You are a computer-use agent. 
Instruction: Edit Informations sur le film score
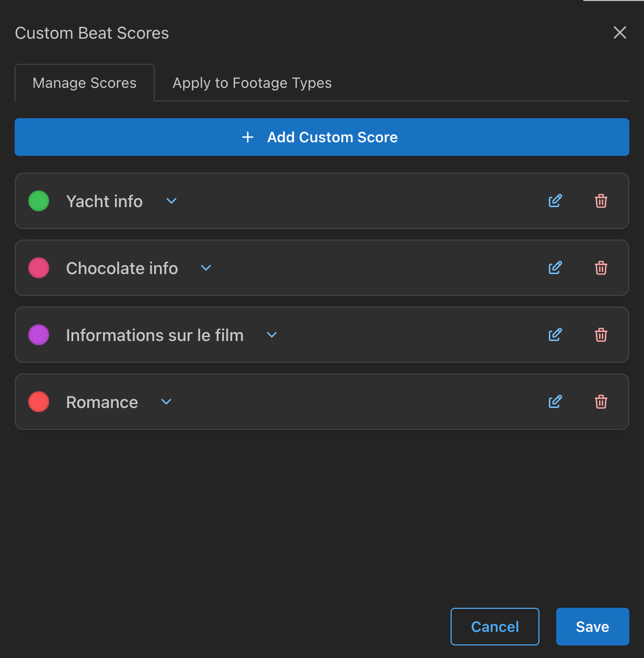555,335
